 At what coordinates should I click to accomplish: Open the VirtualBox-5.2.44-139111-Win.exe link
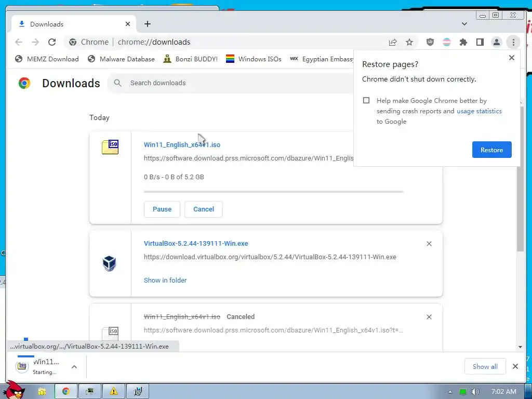click(196, 244)
